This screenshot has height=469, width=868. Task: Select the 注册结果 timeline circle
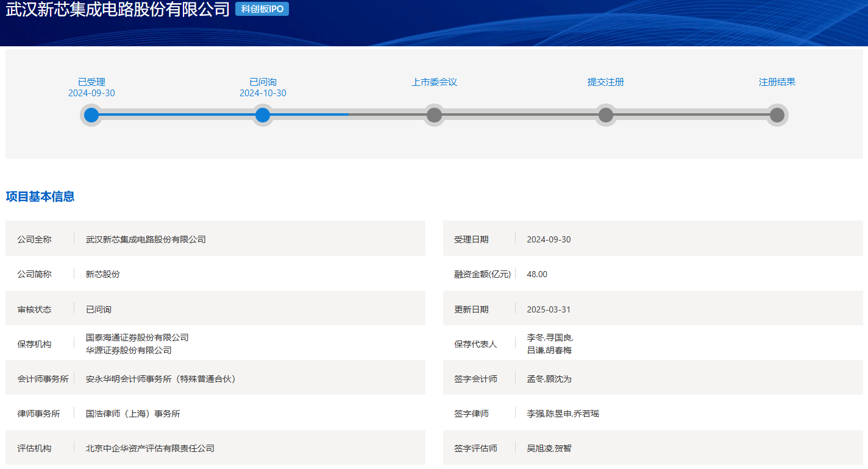(777, 115)
